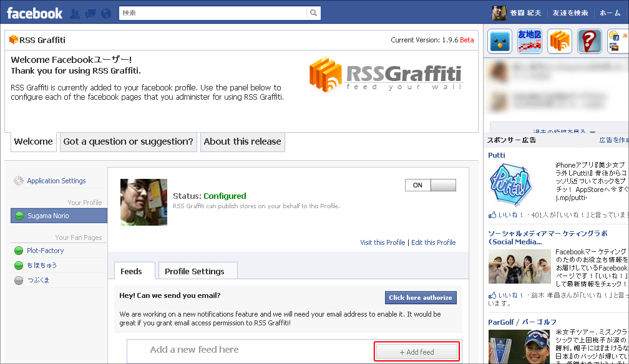The image size is (629, 364).
Task: Click the 友達を検索 link in header
Action: (570, 13)
